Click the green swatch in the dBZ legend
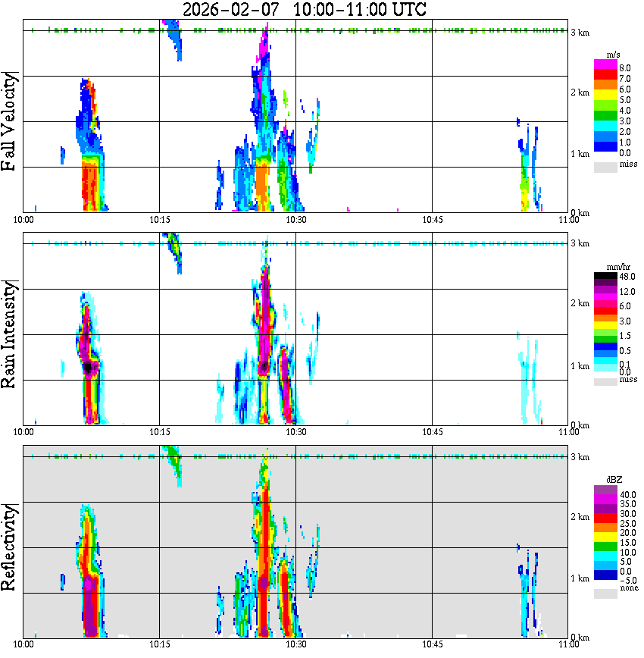Image resolution: width=644 pixels, height=658 pixels. point(605,547)
